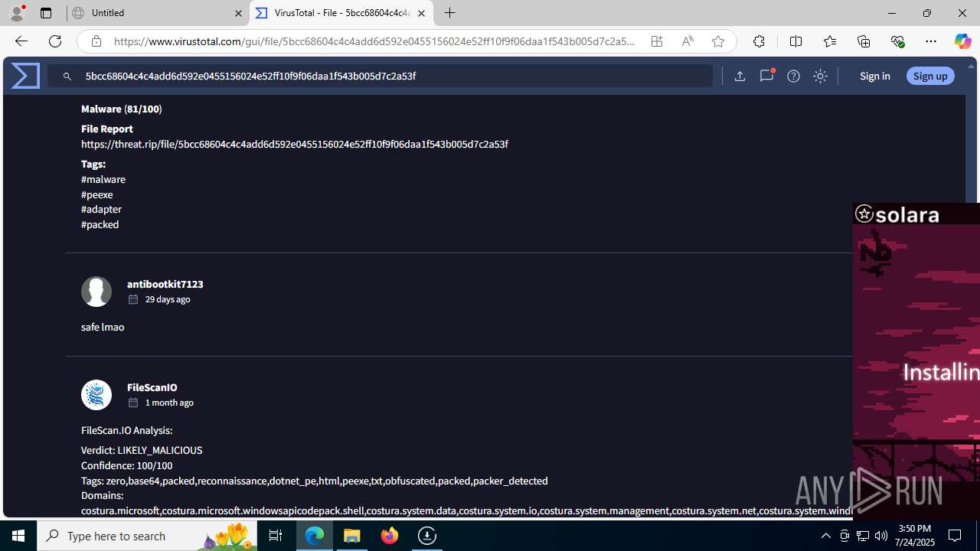Screen dimensions: 980x551
Task: Open the Action Center notifications icon
Action: click(955, 536)
